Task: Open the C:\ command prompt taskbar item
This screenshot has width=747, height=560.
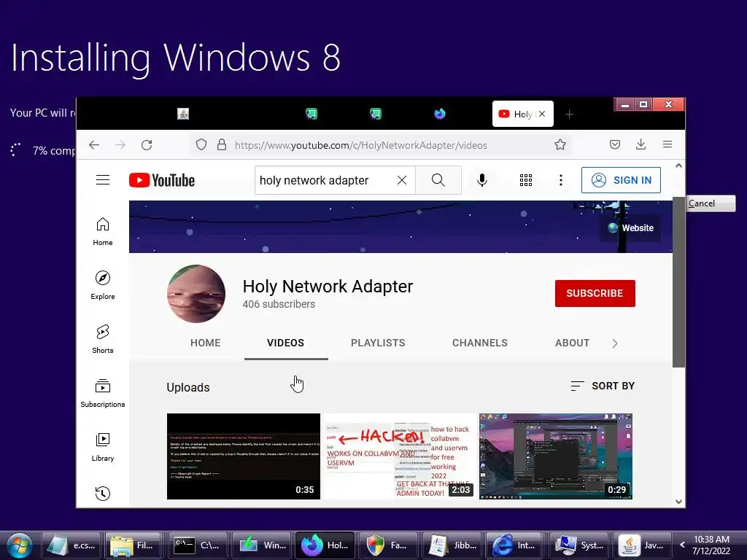Action: (198, 545)
